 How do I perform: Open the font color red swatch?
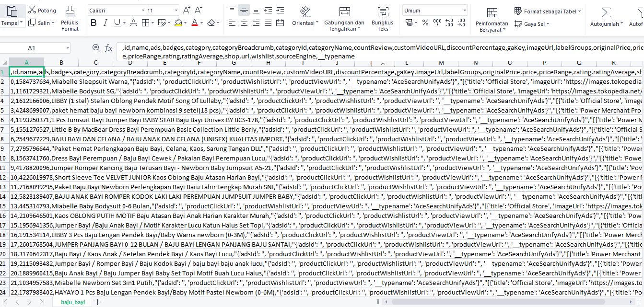[194, 23]
